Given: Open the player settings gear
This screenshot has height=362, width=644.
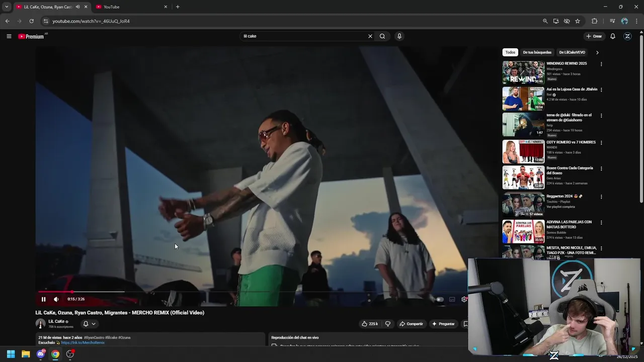Looking at the screenshot, I should [x=464, y=299].
